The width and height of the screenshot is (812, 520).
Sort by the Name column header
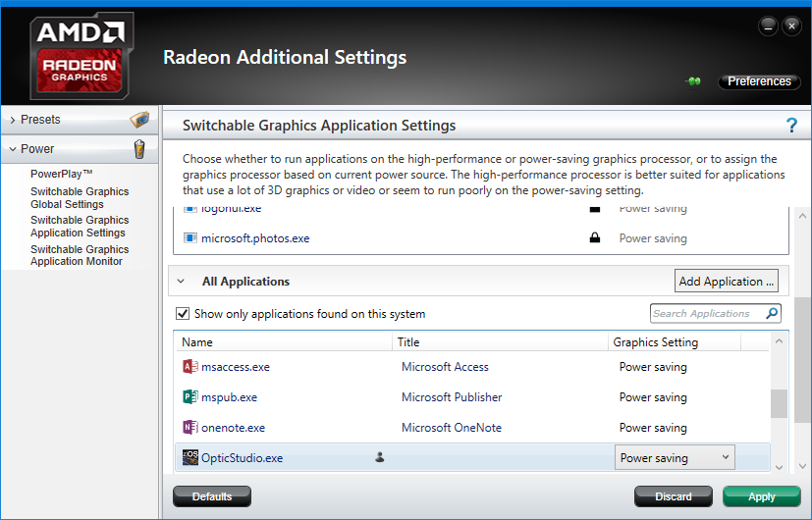click(x=283, y=342)
